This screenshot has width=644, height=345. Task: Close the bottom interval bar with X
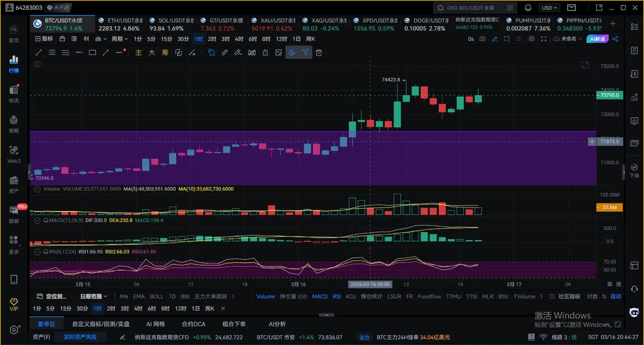tap(223, 308)
